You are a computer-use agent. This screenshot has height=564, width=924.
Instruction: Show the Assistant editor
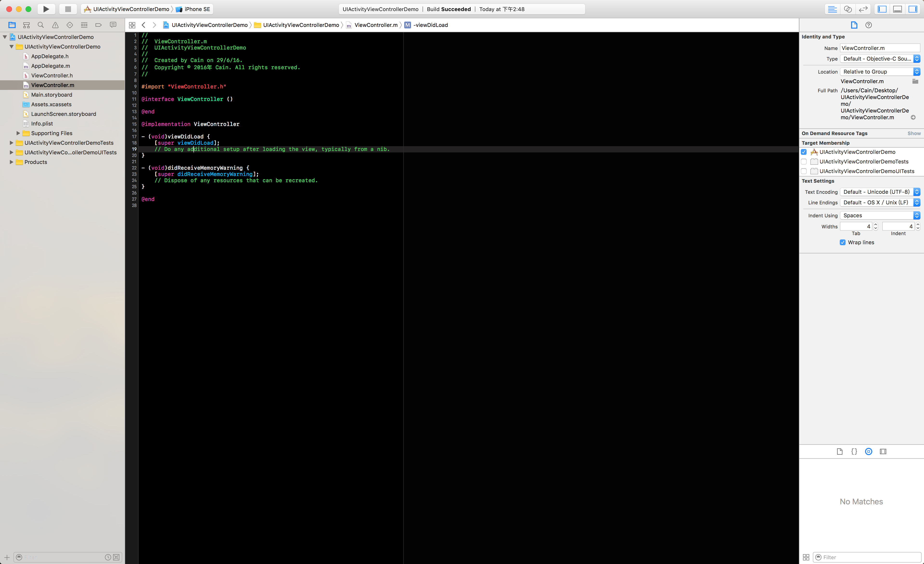(848, 9)
